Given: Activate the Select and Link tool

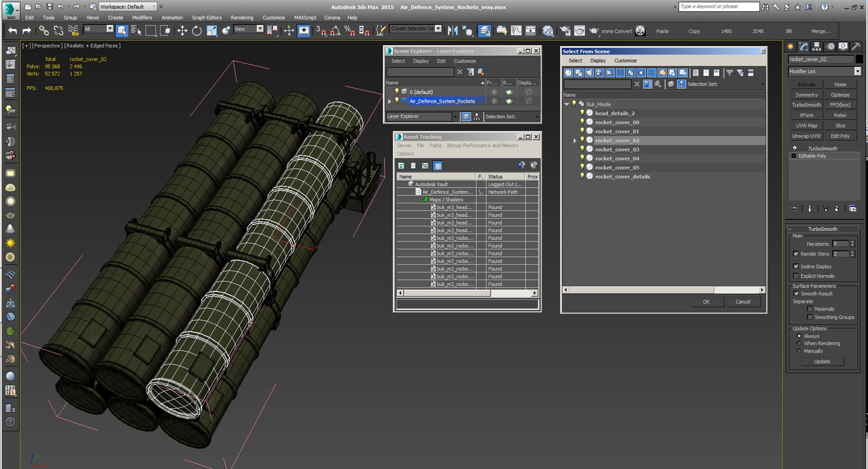Looking at the screenshot, I should coord(44,30).
